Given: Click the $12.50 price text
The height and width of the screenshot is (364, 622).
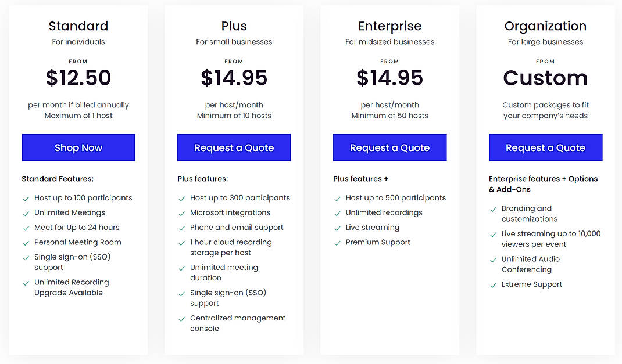Looking at the screenshot, I should click(x=78, y=77).
